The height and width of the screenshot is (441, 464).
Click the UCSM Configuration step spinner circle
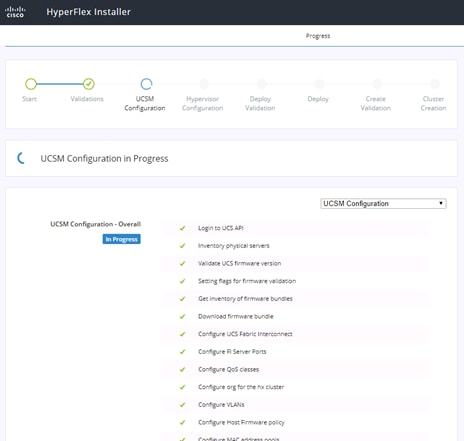tap(146, 84)
